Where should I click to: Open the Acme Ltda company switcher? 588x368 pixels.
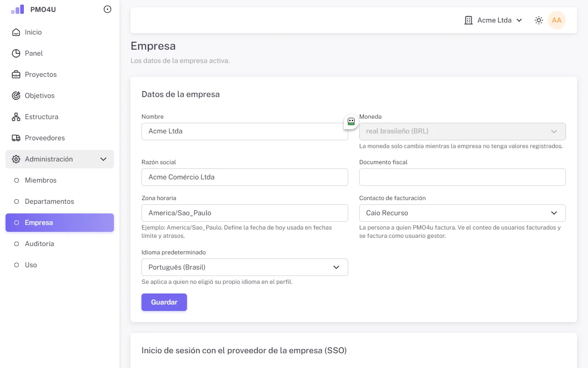494,20
